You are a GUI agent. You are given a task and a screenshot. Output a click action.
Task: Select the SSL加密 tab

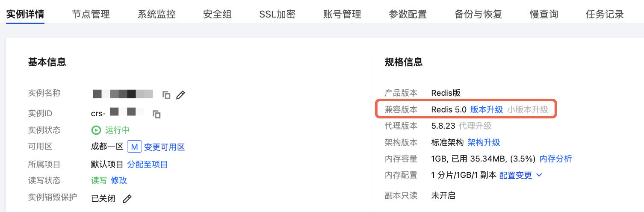(277, 14)
